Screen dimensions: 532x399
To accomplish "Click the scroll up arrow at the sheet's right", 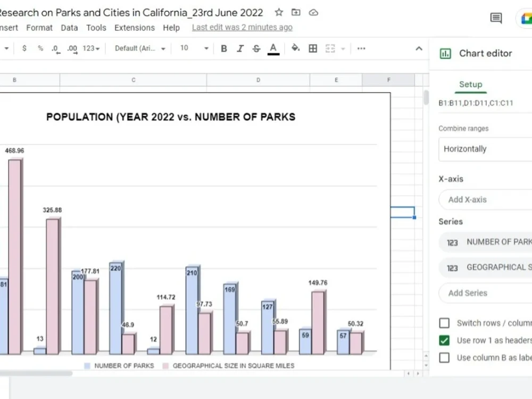I will [426, 356].
